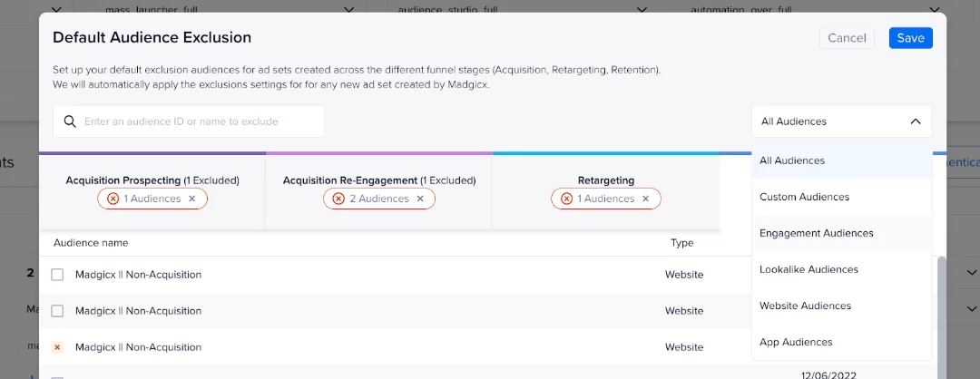Select App Audiences filter option
Screen dimensions: 980x379
(842, 342)
